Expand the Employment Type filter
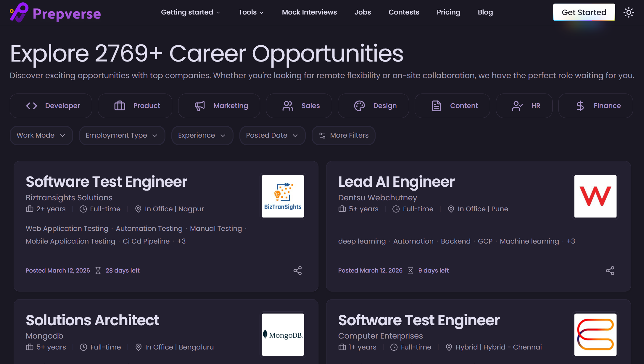This screenshot has width=644, height=364. 122,136
